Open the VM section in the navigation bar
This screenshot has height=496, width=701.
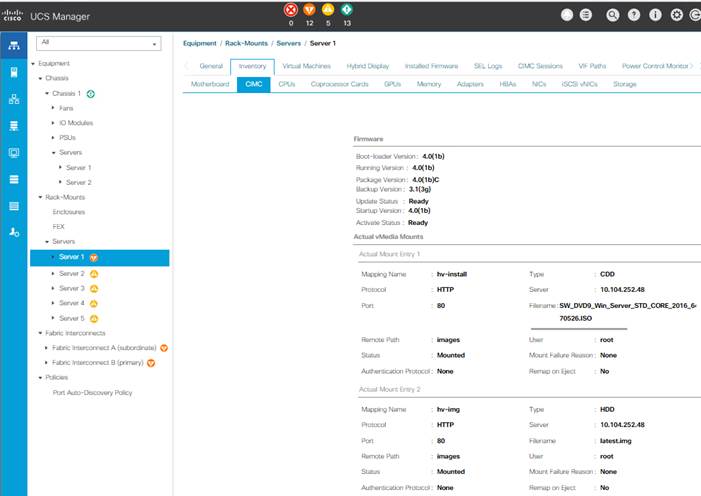pyautogui.click(x=13, y=153)
